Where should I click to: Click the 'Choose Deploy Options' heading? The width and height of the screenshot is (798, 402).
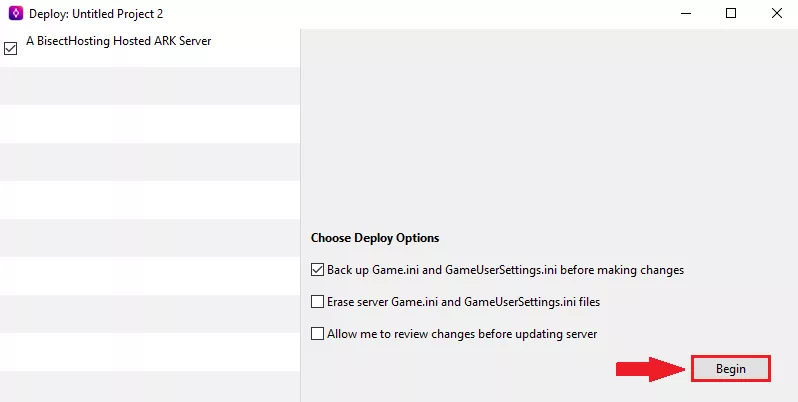(x=375, y=238)
